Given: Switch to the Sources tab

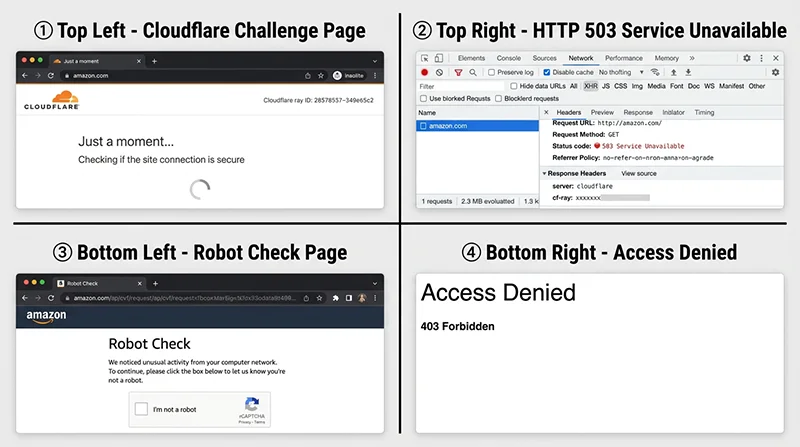Looking at the screenshot, I should pos(544,58).
